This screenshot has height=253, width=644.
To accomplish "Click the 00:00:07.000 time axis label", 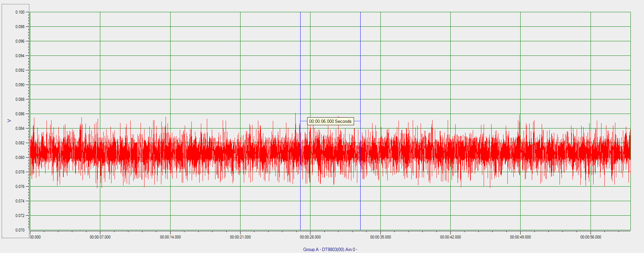I will tap(100, 237).
